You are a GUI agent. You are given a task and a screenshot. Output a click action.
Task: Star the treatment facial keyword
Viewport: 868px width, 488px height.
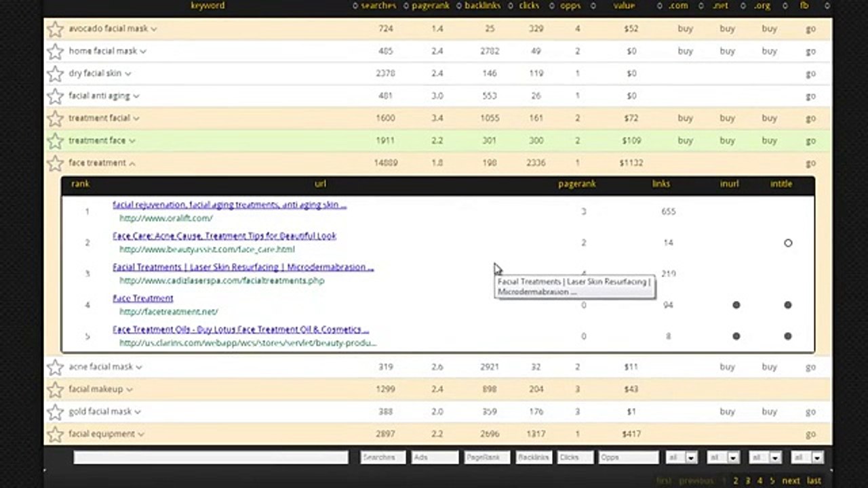coord(55,119)
